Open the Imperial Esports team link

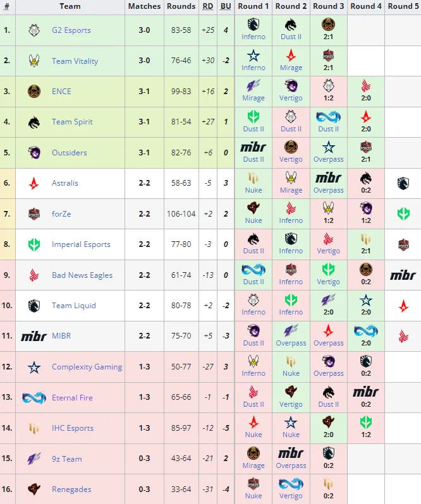click(x=81, y=244)
